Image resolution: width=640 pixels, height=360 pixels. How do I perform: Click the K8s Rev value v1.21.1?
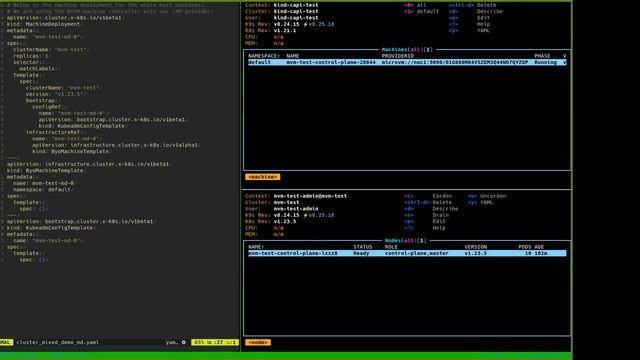tap(284, 31)
